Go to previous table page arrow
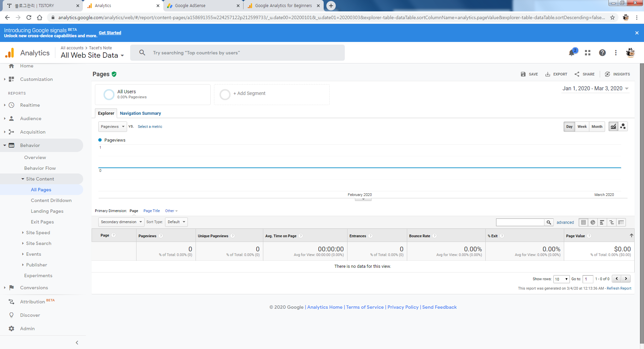This screenshot has width=644, height=349. (616, 279)
